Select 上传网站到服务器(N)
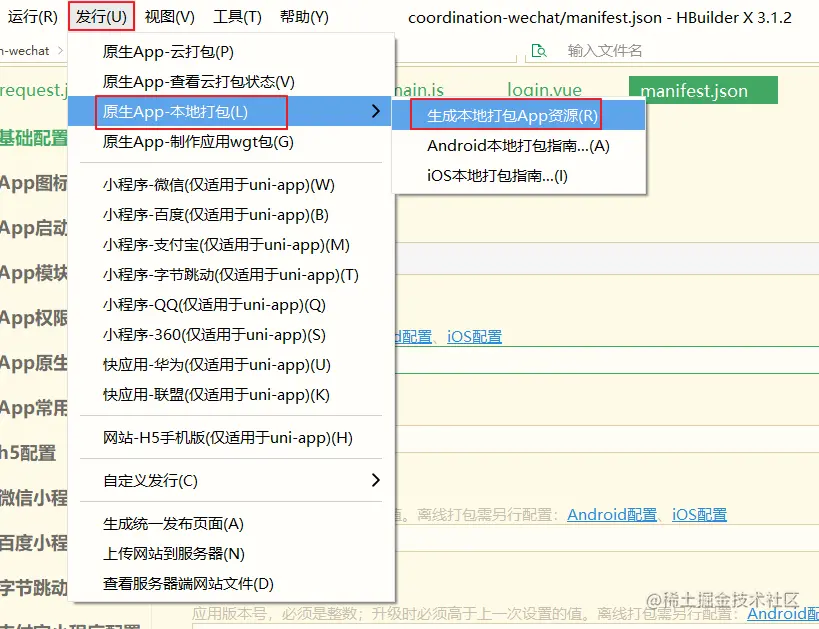Image resolution: width=819 pixels, height=629 pixels. coord(231,553)
